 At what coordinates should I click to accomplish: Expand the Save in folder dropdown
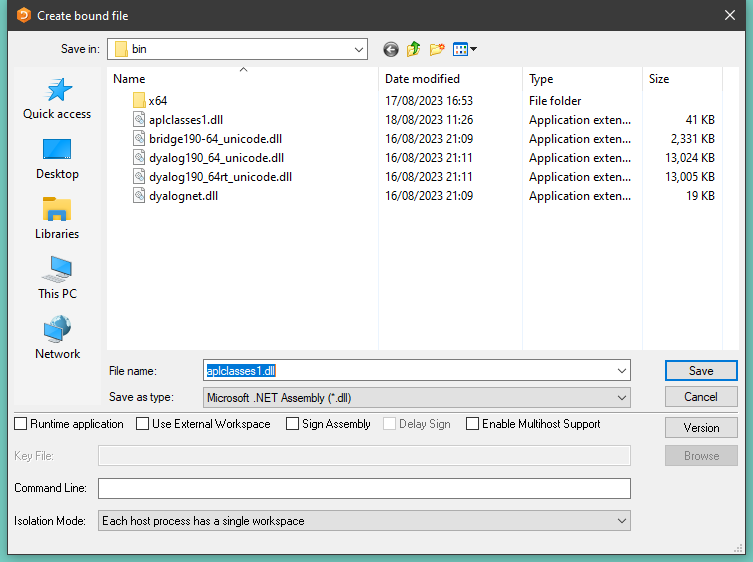359,49
